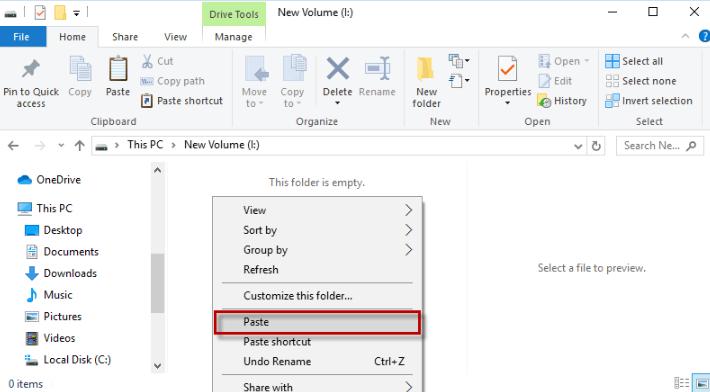Click Select none in ribbon
Image resolution: width=710 pixels, height=392 pixels.
(641, 81)
